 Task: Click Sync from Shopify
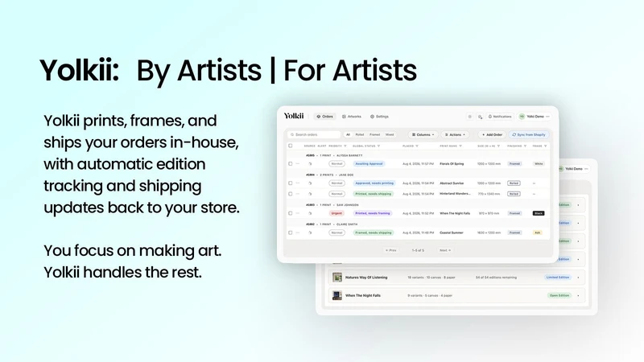pos(529,134)
